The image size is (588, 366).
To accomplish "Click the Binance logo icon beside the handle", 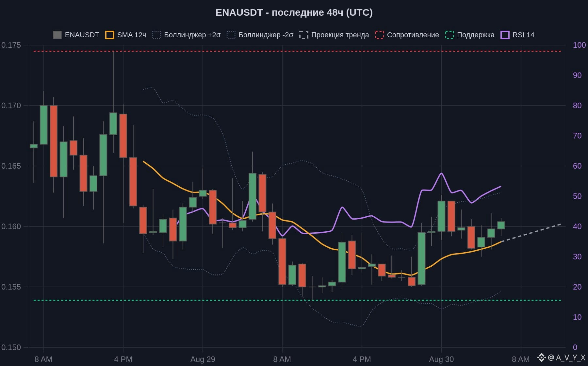I will pyautogui.click(x=542, y=358).
